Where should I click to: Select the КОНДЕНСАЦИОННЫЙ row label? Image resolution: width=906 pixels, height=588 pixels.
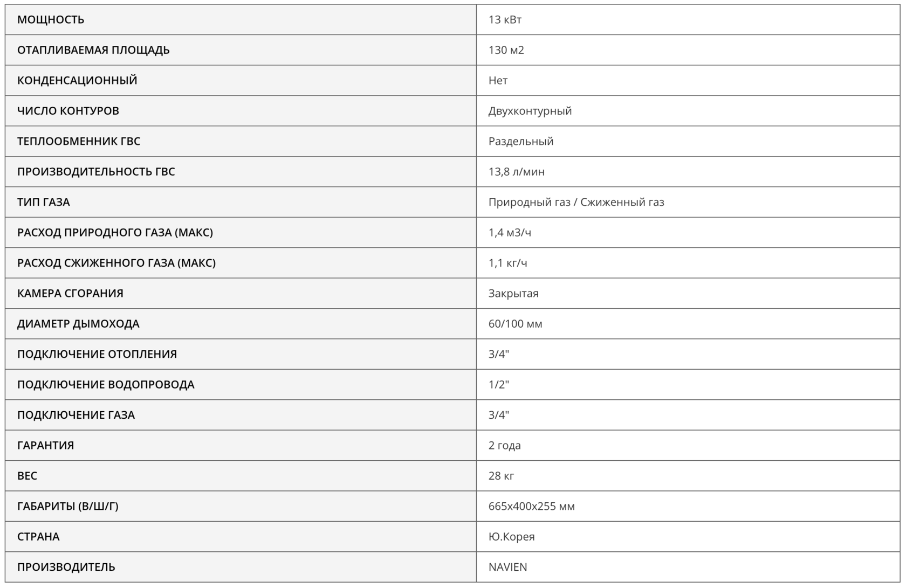[77, 80]
